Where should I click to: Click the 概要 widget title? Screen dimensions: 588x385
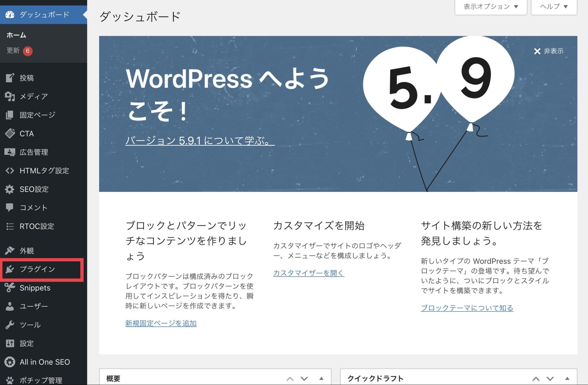pyautogui.click(x=113, y=379)
